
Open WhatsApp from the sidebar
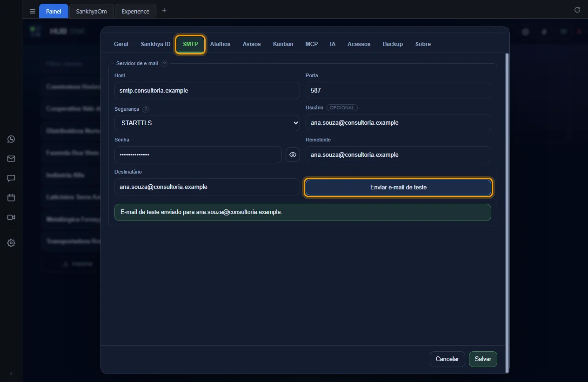11,139
